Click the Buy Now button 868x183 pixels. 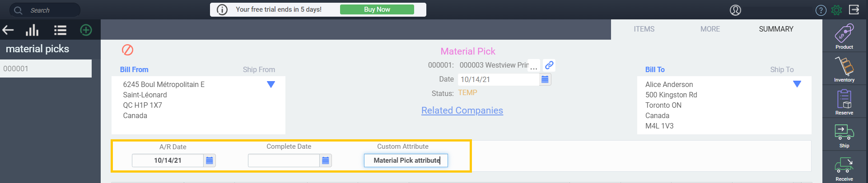[x=377, y=9]
